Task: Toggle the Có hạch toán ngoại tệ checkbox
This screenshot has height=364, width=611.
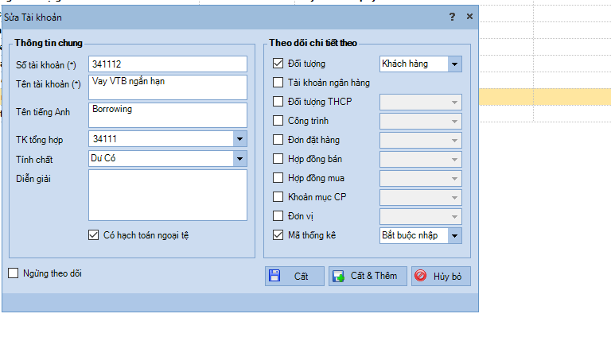Action: (94, 235)
